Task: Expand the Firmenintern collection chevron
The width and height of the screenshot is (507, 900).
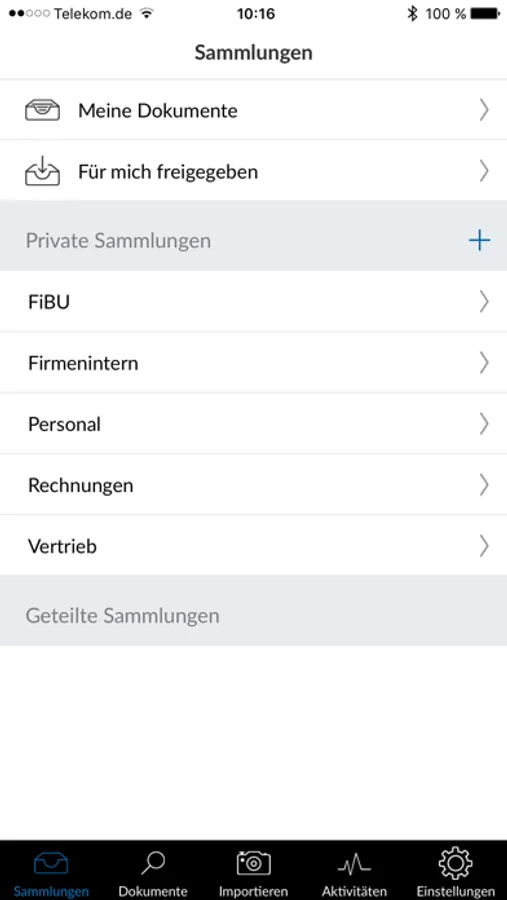Action: tap(484, 363)
